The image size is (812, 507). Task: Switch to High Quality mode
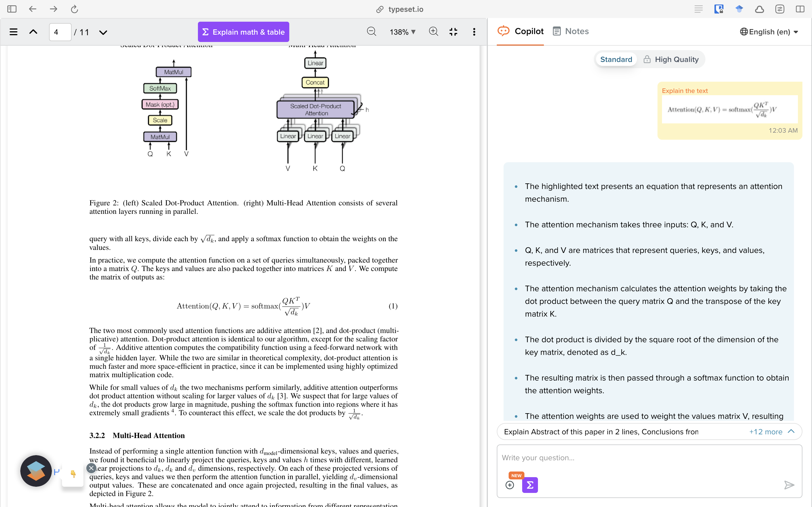click(x=671, y=59)
